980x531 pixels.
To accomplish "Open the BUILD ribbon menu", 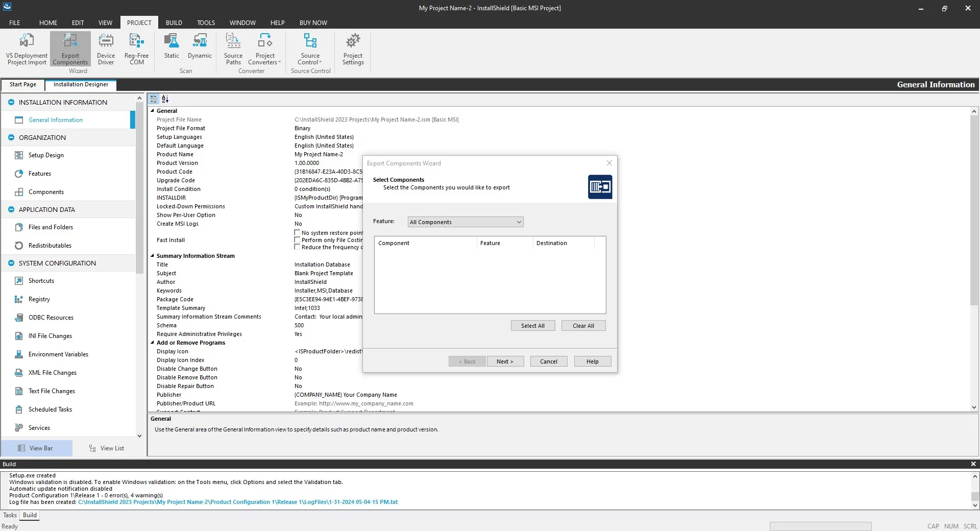I will 174,22.
